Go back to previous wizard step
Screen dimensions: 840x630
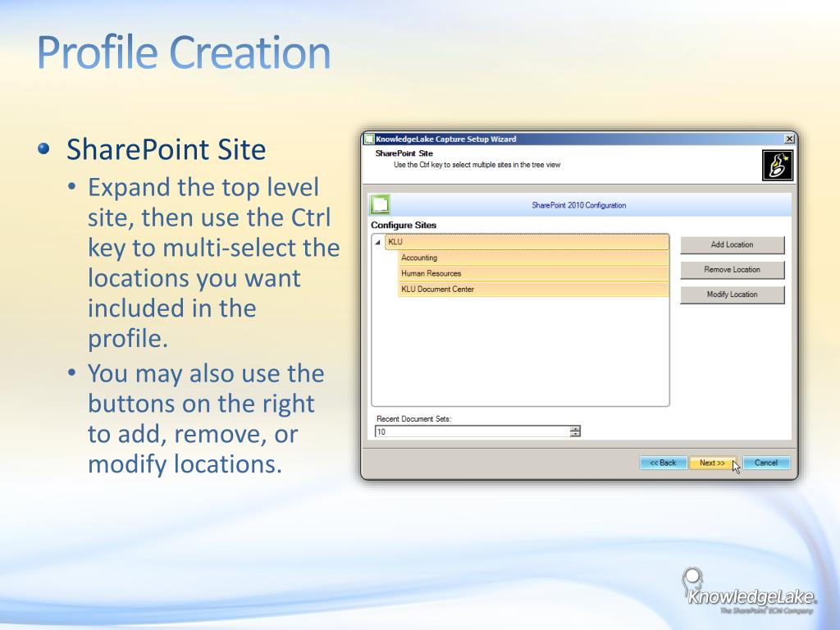[663, 463]
